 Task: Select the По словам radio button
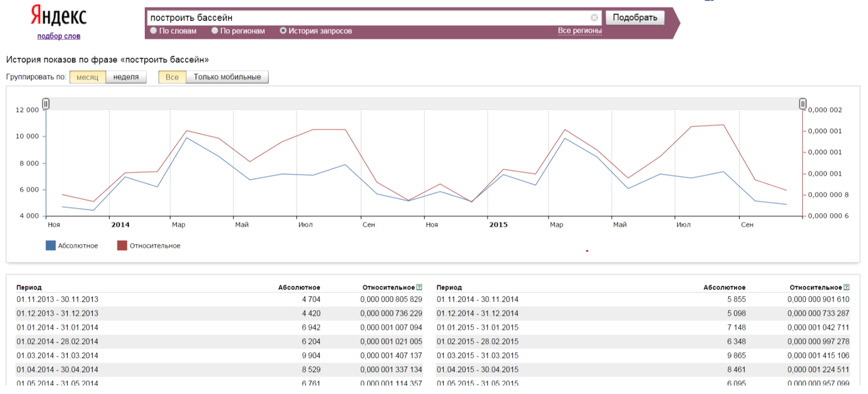point(154,31)
